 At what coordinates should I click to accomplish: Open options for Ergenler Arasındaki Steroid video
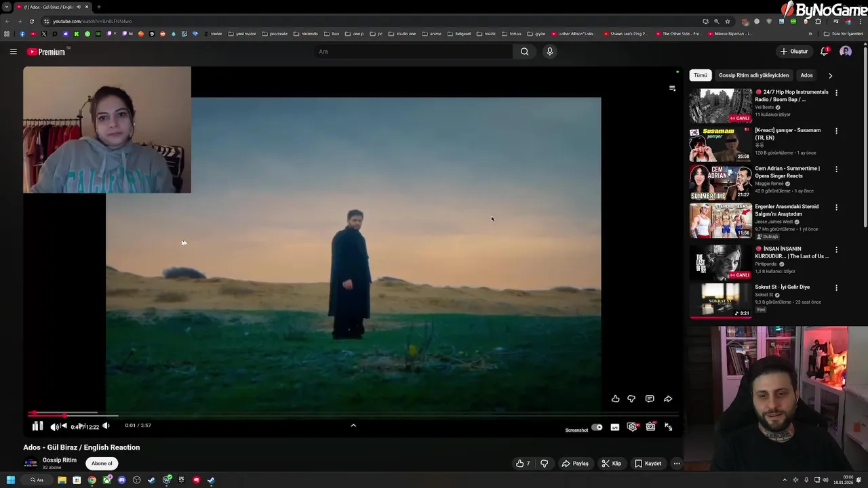click(x=836, y=207)
